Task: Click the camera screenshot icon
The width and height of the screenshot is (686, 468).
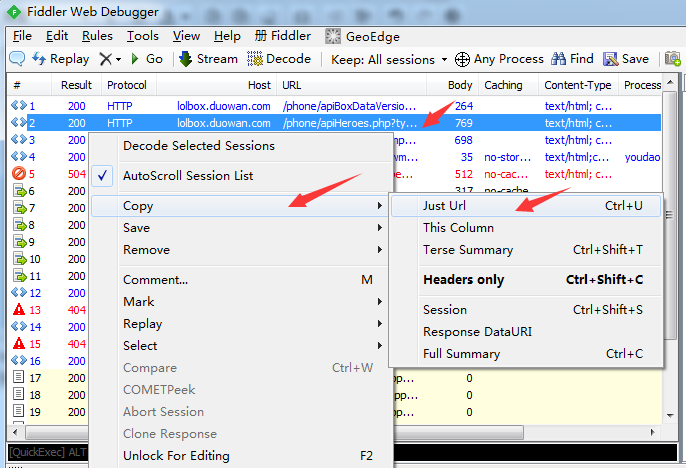Action: point(672,59)
